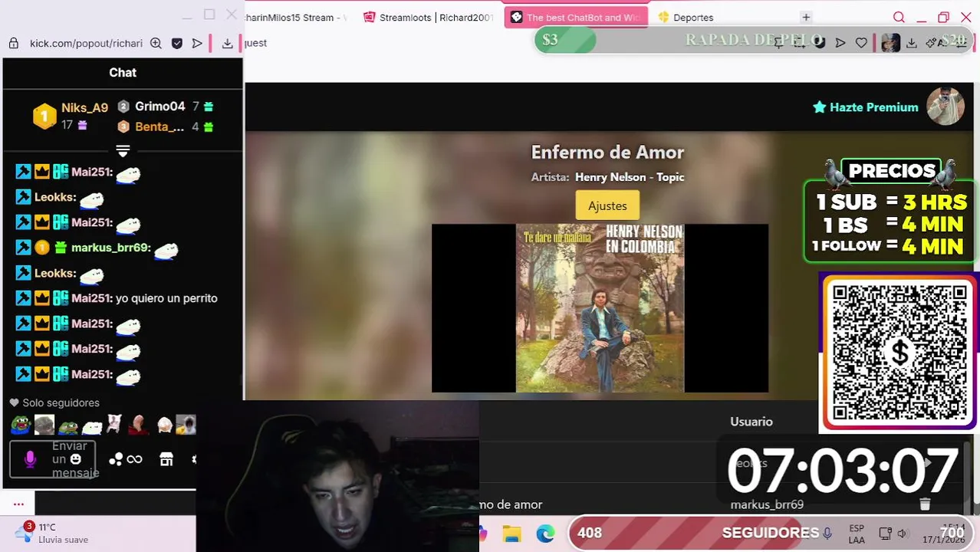Switch to 'The best ChatBot' tab
The width and height of the screenshot is (980, 552).
(x=576, y=17)
